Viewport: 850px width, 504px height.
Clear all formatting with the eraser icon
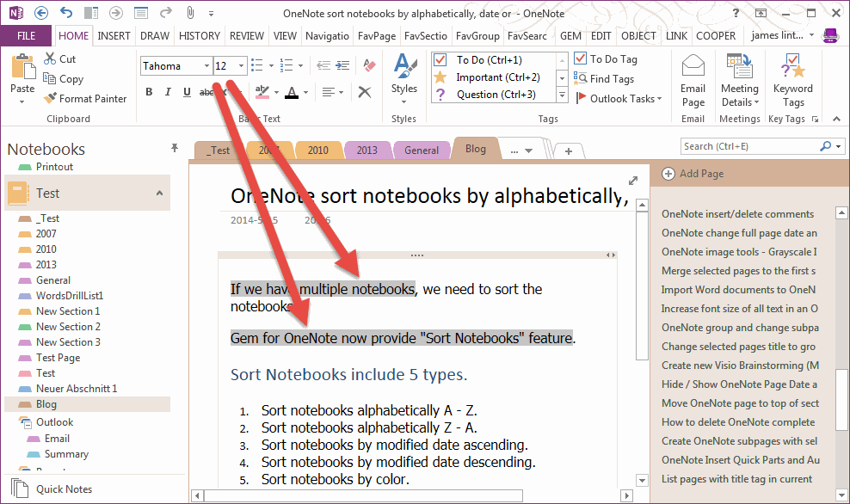(x=370, y=65)
